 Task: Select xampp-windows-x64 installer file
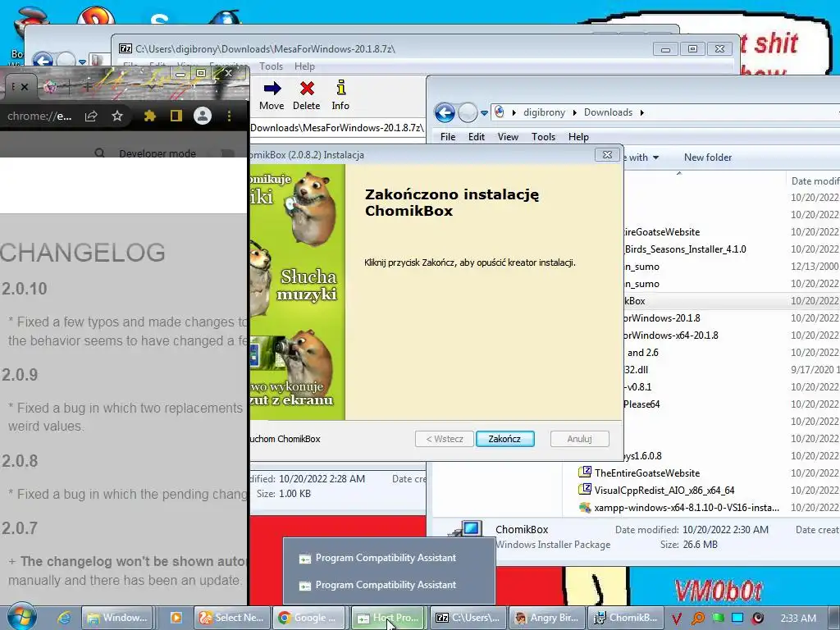click(x=687, y=507)
